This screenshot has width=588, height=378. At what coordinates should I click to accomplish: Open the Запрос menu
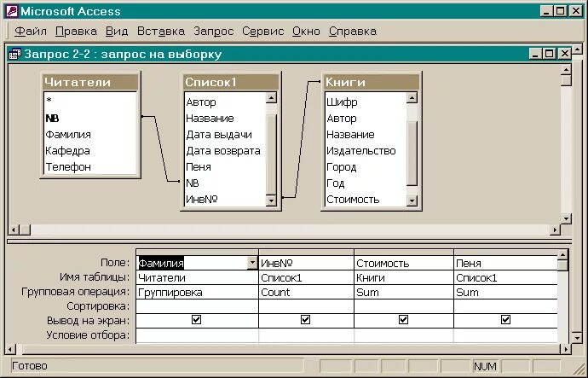[213, 32]
